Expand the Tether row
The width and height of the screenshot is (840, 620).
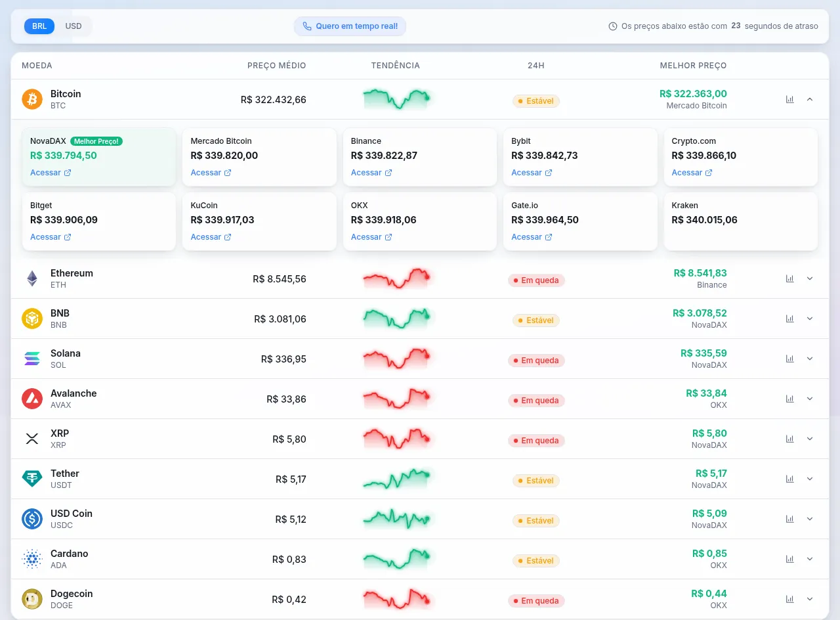(x=810, y=479)
